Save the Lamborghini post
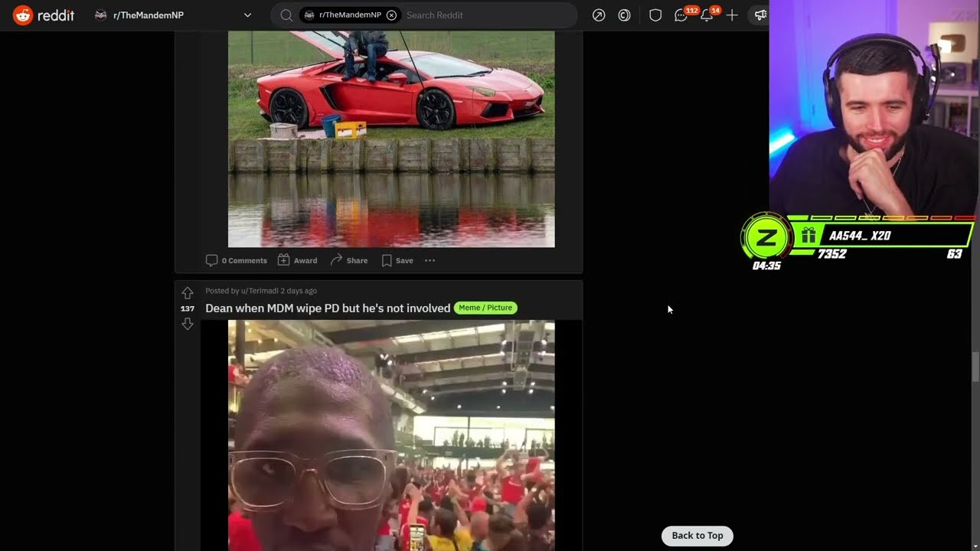This screenshot has width=980, height=551. (x=397, y=260)
